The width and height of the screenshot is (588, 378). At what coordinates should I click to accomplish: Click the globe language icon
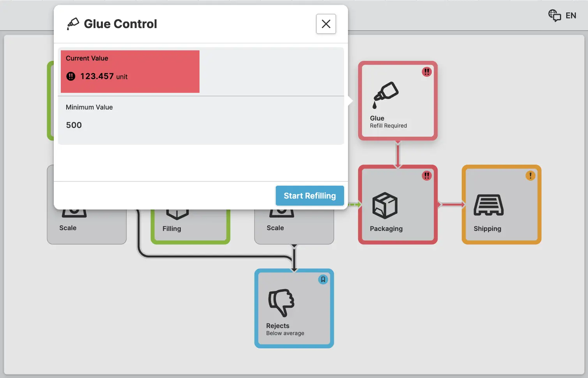point(554,16)
